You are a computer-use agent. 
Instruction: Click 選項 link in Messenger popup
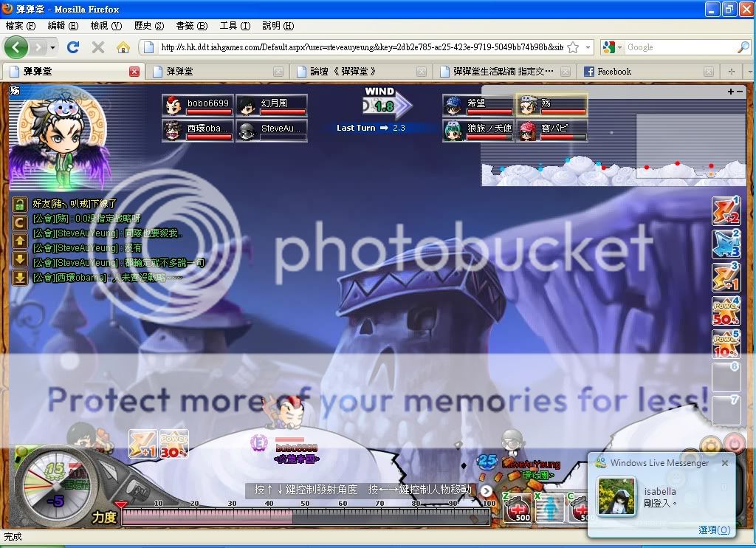(714, 530)
